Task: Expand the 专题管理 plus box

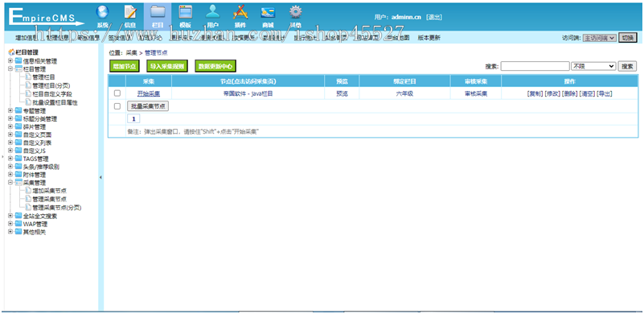Action: click(10, 110)
